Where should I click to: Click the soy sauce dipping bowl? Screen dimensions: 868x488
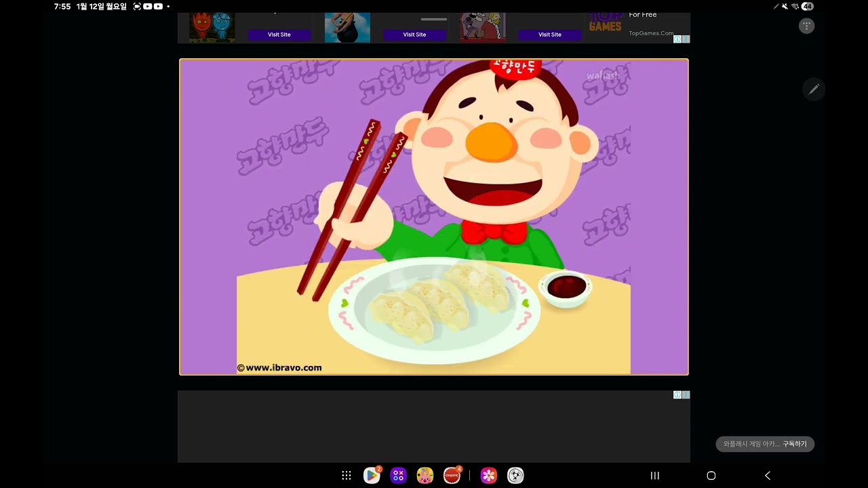pos(566,289)
